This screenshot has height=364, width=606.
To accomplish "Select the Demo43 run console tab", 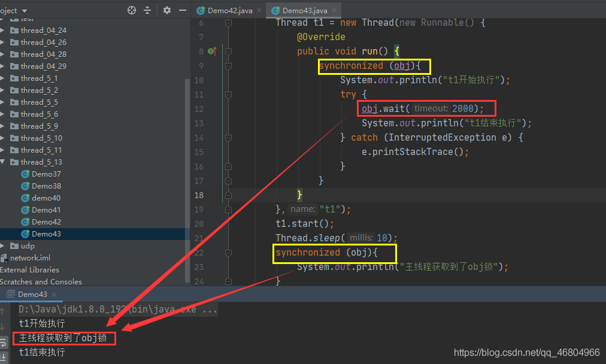I will [x=32, y=295].
